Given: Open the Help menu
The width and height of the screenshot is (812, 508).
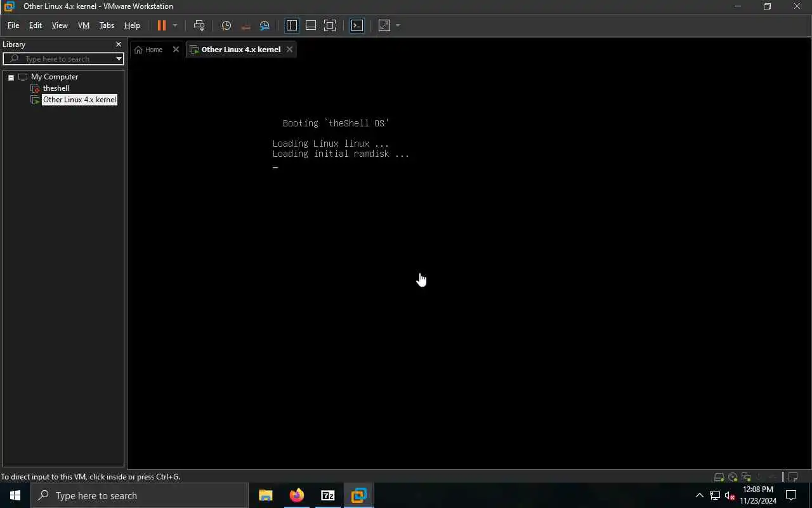Looking at the screenshot, I should click(x=132, y=25).
